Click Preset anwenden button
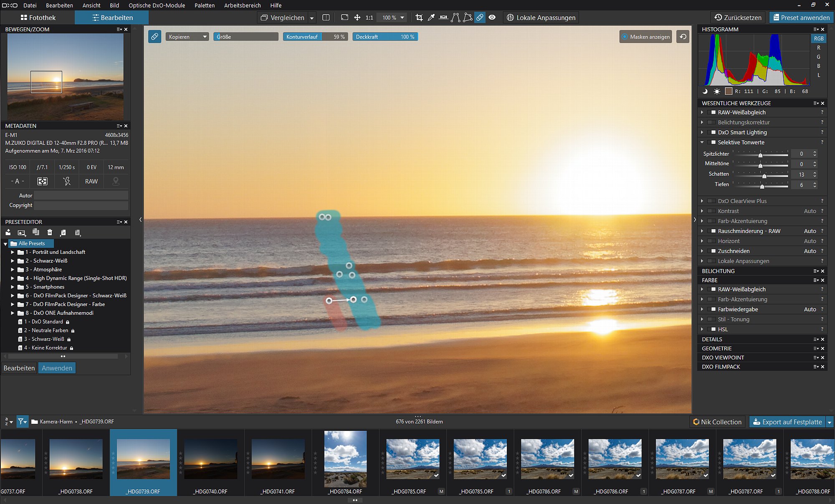Viewport: 835px width, 504px height. click(x=801, y=18)
